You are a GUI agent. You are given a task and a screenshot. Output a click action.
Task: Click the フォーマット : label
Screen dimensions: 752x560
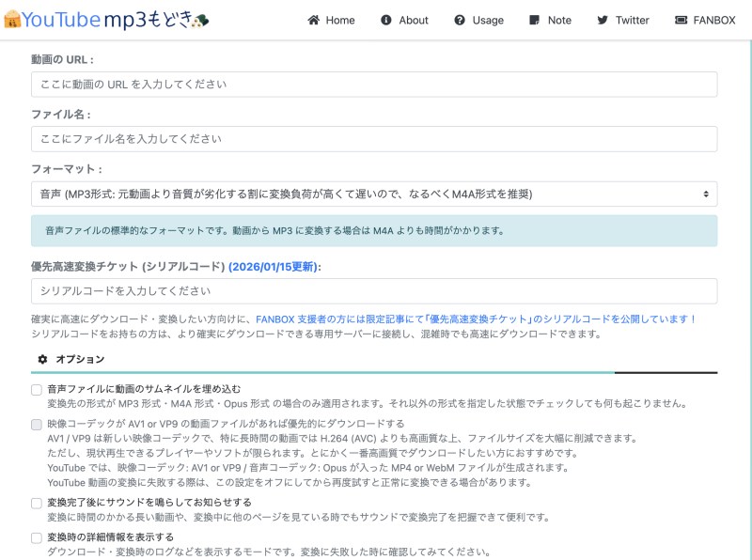click(x=67, y=169)
